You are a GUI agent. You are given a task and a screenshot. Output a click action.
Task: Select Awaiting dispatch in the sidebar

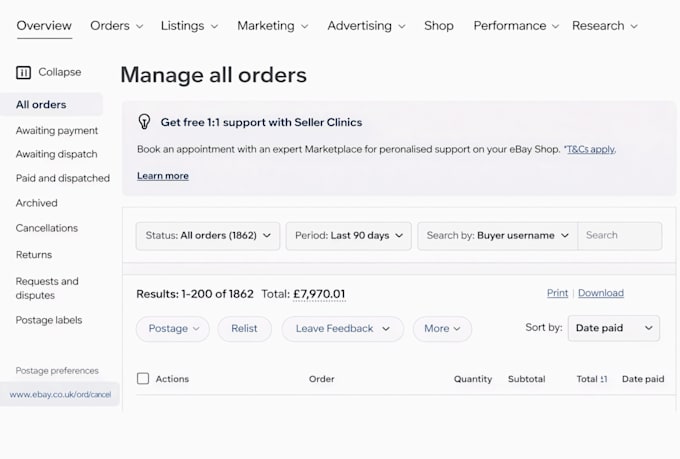click(56, 154)
